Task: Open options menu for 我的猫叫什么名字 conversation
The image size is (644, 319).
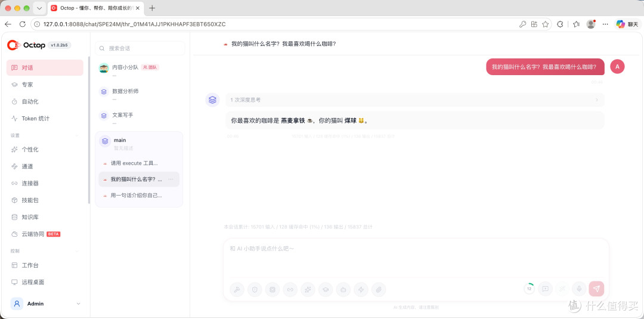Action: pos(171,179)
